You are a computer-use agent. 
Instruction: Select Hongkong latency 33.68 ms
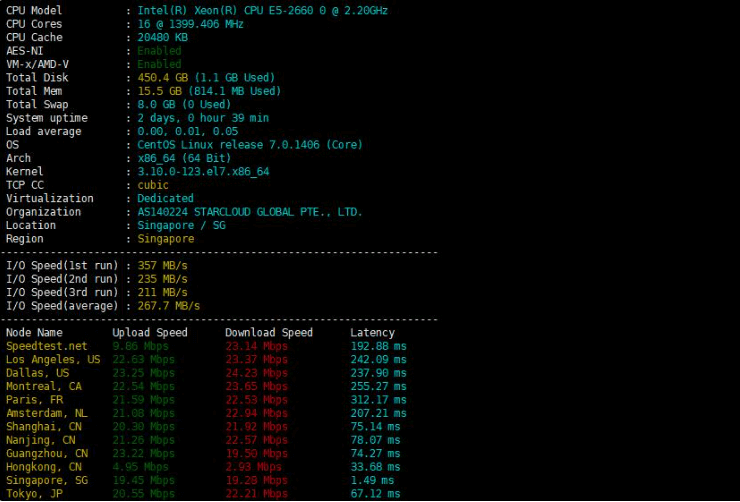[x=375, y=467]
